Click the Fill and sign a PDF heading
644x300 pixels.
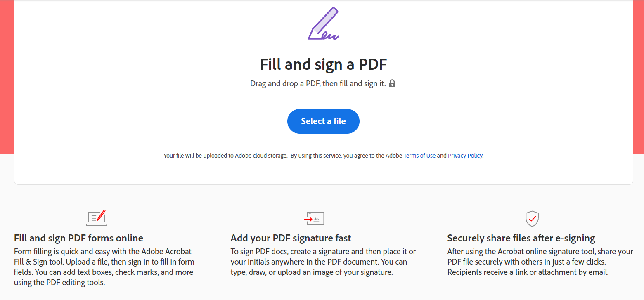point(323,64)
